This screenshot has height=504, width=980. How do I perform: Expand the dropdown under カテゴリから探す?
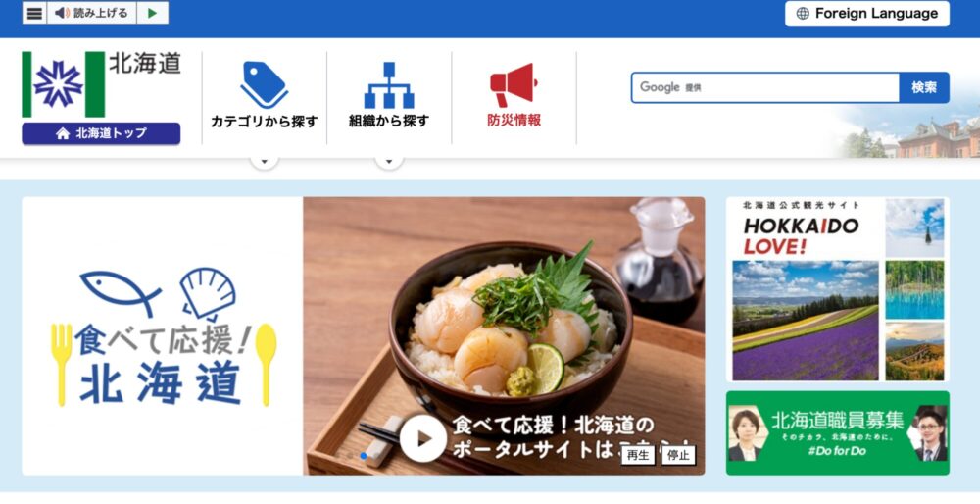point(264,162)
